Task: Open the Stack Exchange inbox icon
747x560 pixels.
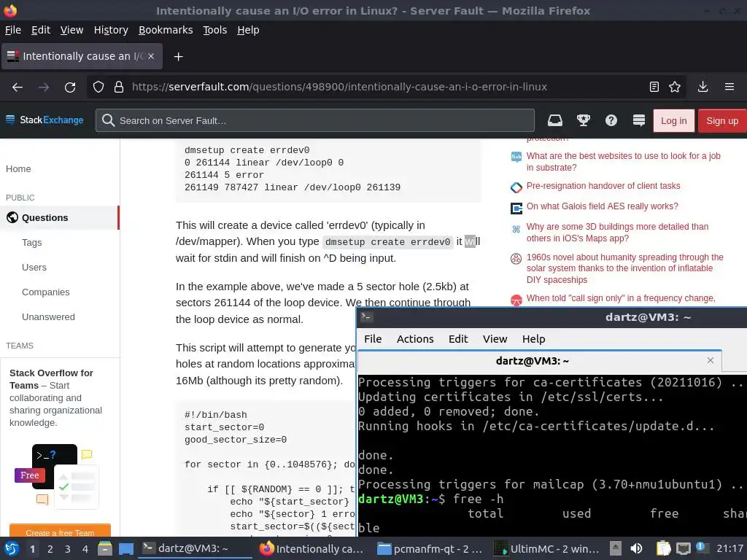Action: click(x=555, y=120)
